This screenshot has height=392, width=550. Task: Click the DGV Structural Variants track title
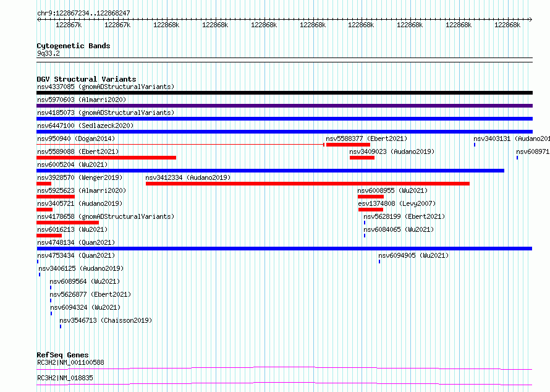coord(87,79)
